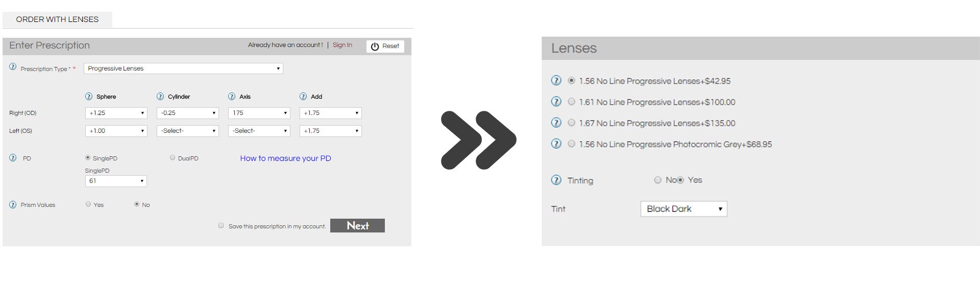This screenshot has width=980, height=281.
Task: Choose 1.61 No Line Progressive Lenses option
Action: click(572, 102)
